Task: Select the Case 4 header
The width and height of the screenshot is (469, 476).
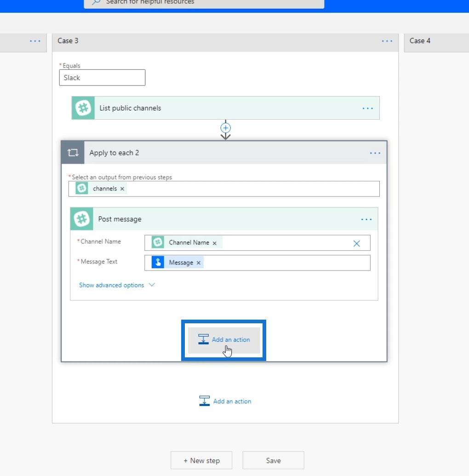Action: click(x=436, y=43)
